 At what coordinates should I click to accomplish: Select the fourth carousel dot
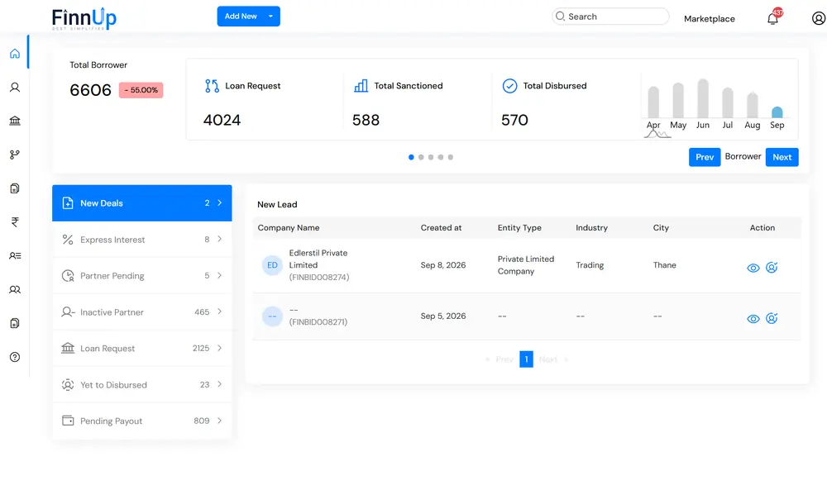[x=441, y=157]
